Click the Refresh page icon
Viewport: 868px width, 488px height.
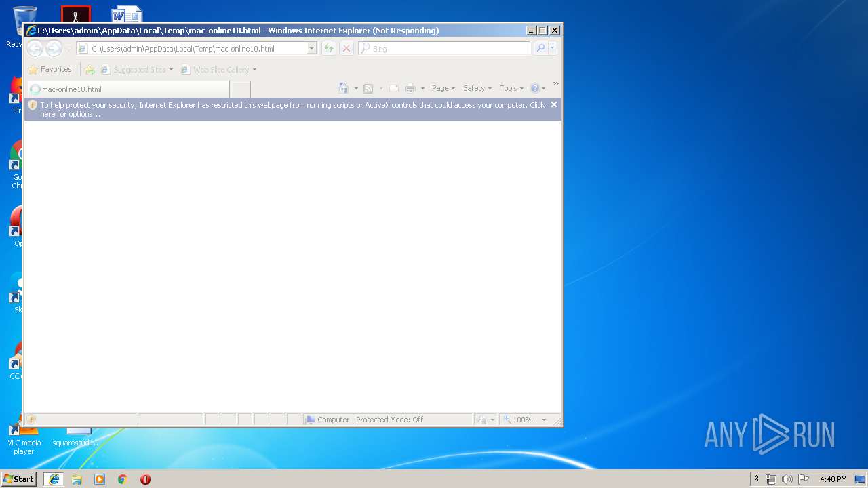(329, 48)
